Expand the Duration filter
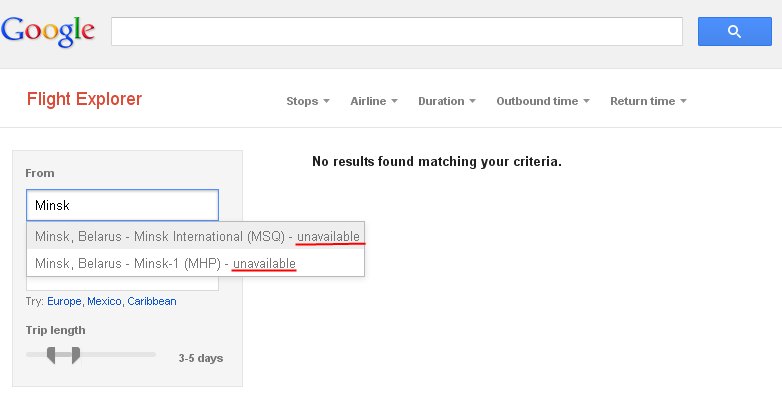782x398 pixels. [x=447, y=101]
